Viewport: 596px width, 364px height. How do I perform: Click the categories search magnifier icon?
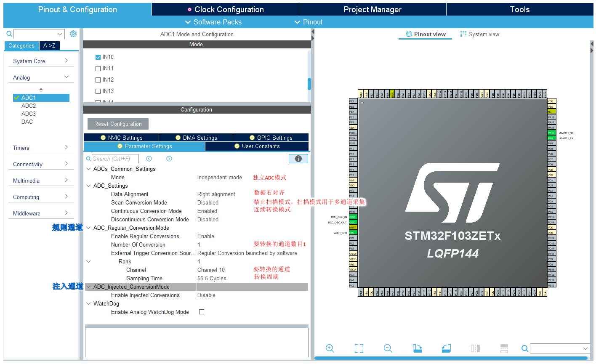click(9, 34)
